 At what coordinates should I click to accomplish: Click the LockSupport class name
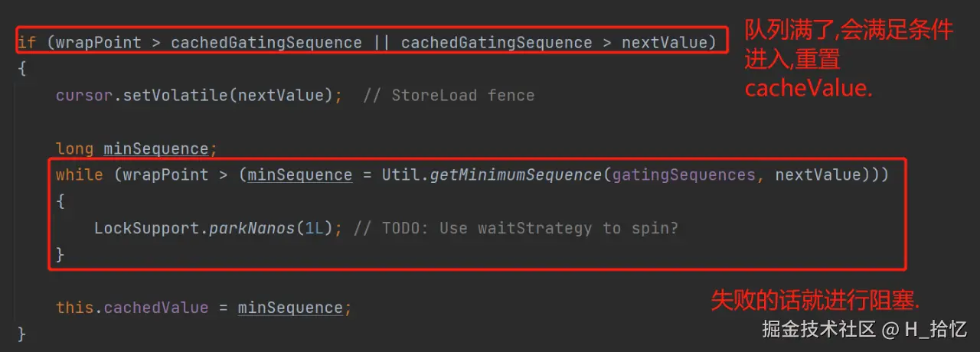click(146, 228)
